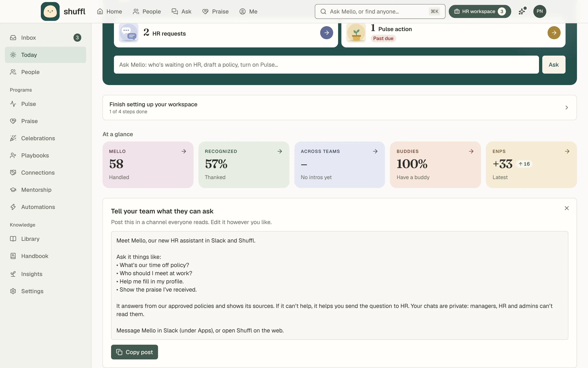Viewport: 588px width, 368px height.
Task: Open People in top navigation
Action: [147, 11]
